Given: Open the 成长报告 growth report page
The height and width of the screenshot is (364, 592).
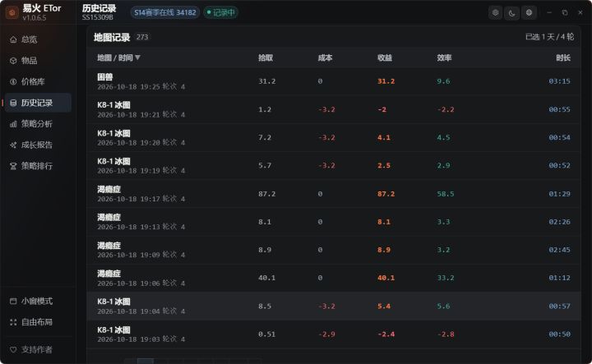Looking at the screenshot, I should pyautogui.click(x=38, y=145).
